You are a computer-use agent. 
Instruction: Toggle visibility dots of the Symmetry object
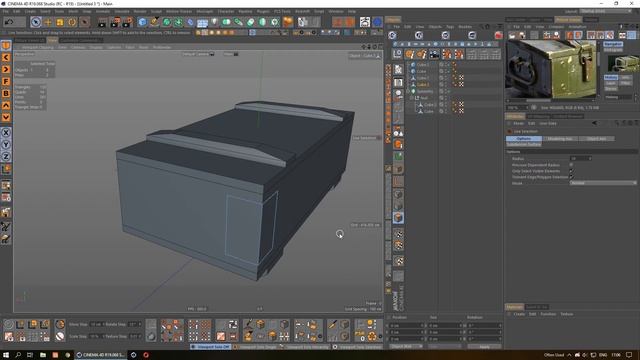447,91
